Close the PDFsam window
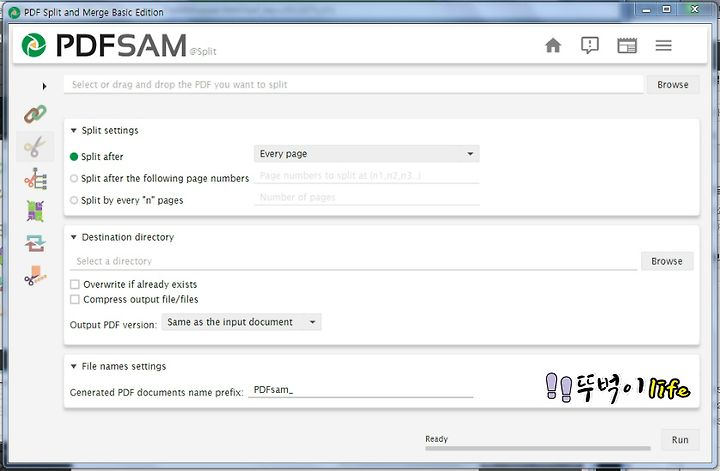The image size is (720, 471). point(695,10)
